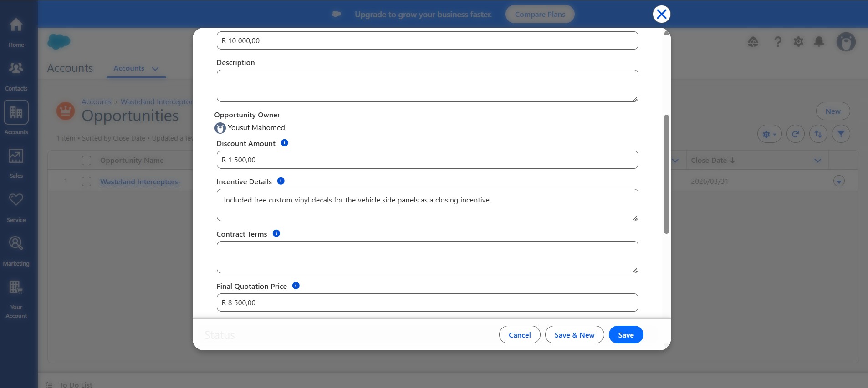Click Incentive Details info icon
The image size is (868, 388).
click(281, 181)
